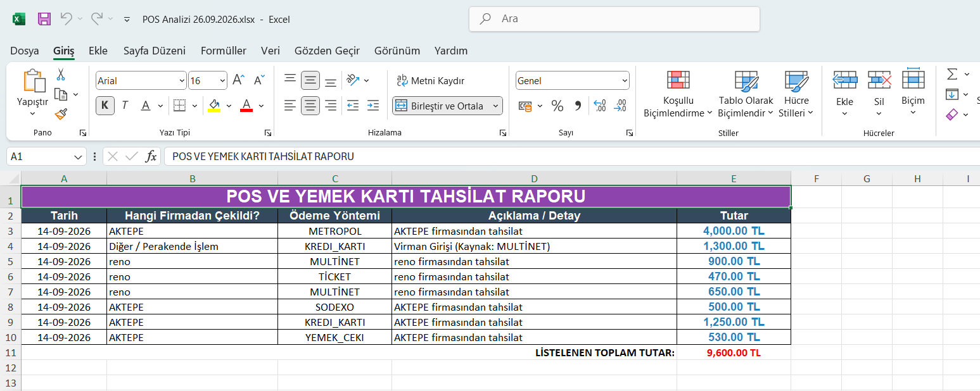Toggle Metni Kaydır wrap text
This screenshot has height=391, width=980.
(431, 80)
